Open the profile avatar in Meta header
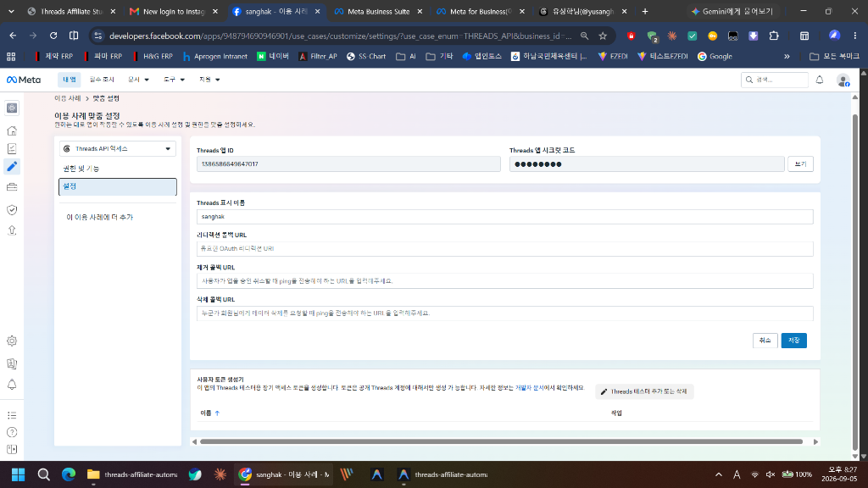868x488 pixels. pos(843,80)
